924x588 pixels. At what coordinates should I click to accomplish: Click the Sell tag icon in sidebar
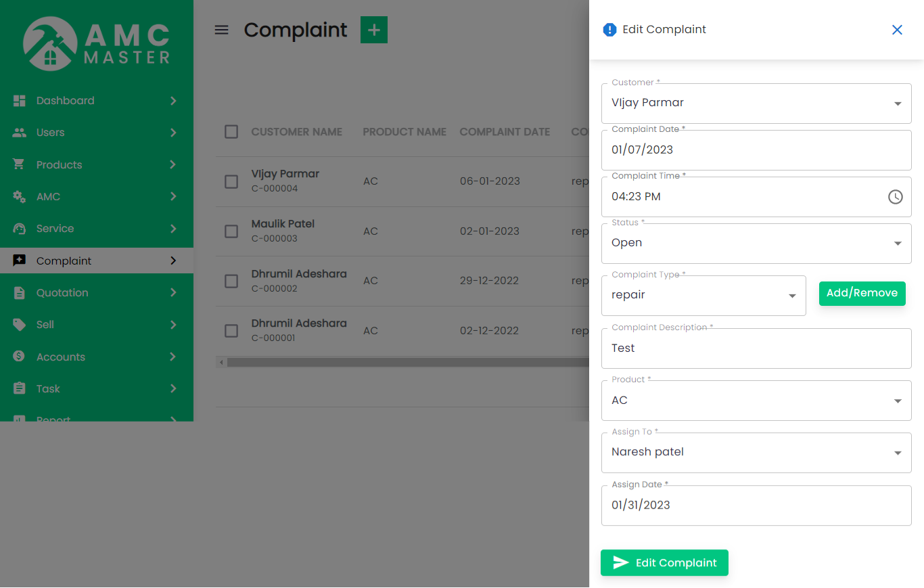[20, 325]
